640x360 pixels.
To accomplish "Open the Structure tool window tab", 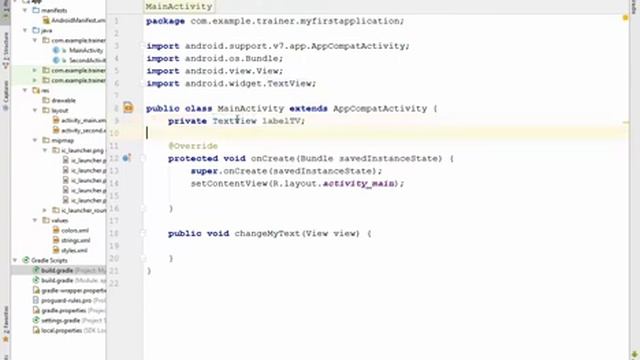I will pos(6,51).
